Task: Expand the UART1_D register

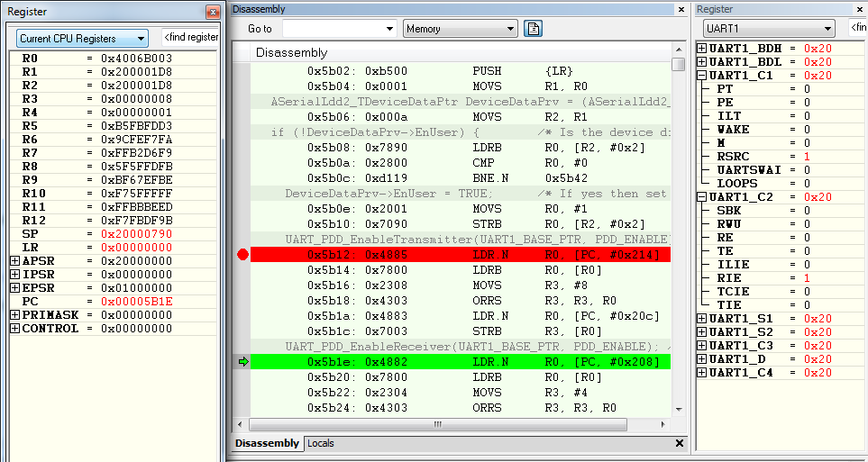Action: (701, 359)
